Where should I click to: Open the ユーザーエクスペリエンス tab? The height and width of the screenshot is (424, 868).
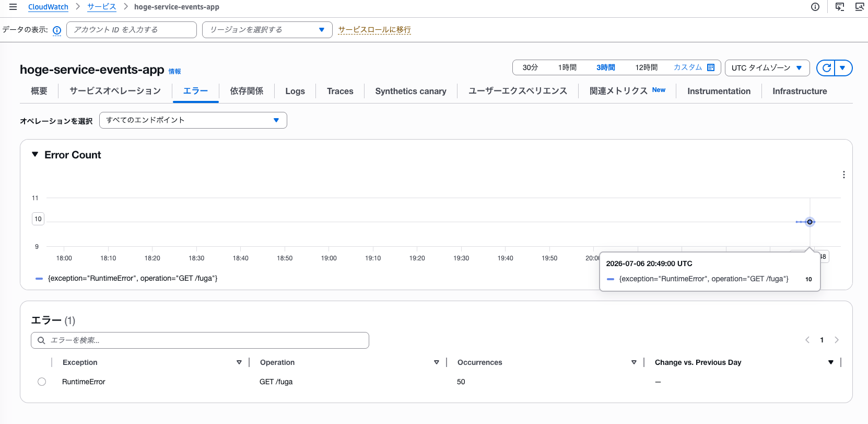point(518,91)
